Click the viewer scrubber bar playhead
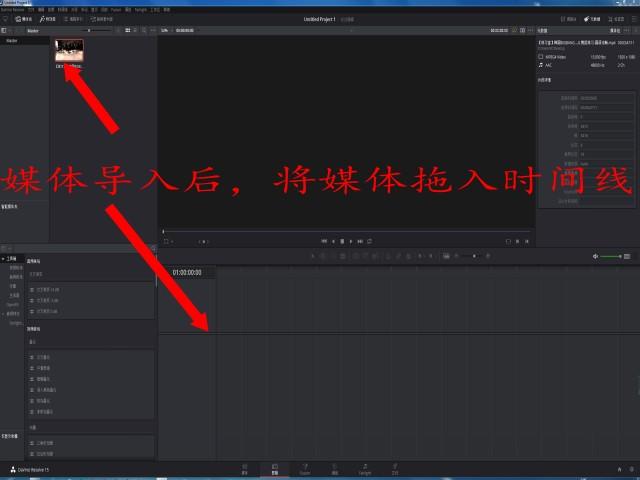Viewport: 640px width, 480px height. 163,231
